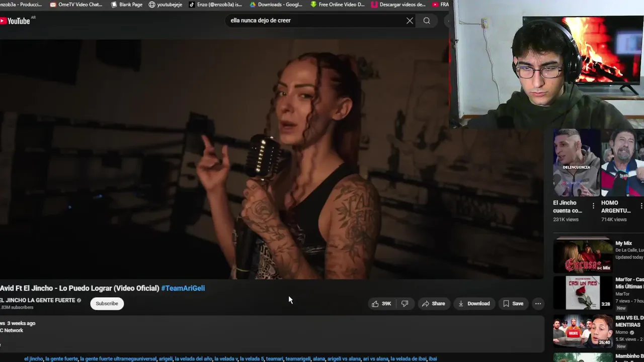Switch to Free Online Video D tab
This screenshot has height=362, width=644.
(338, 5)
